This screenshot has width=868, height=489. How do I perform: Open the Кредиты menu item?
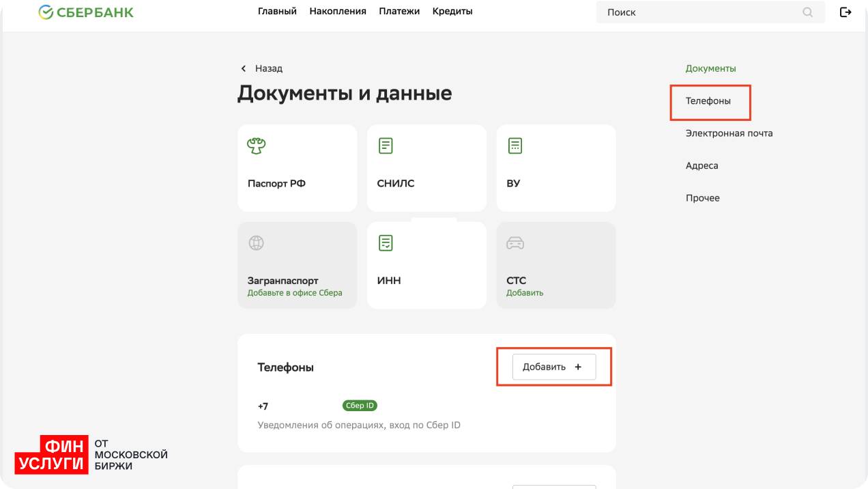click(452, 12)
